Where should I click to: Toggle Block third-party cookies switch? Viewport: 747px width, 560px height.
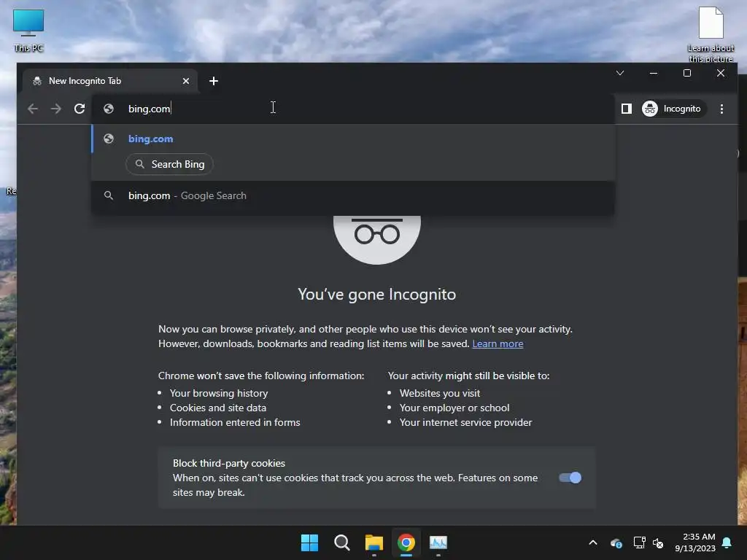tap(570, 478)
